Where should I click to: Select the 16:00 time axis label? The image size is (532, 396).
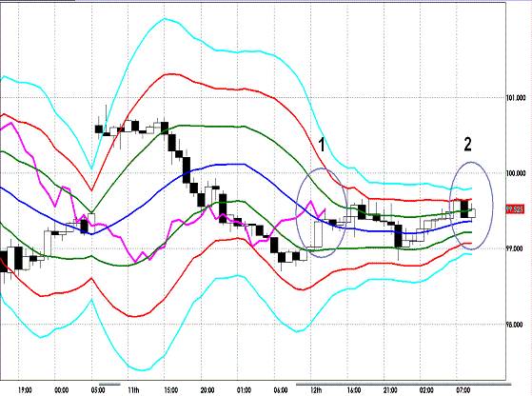point(354,390)
